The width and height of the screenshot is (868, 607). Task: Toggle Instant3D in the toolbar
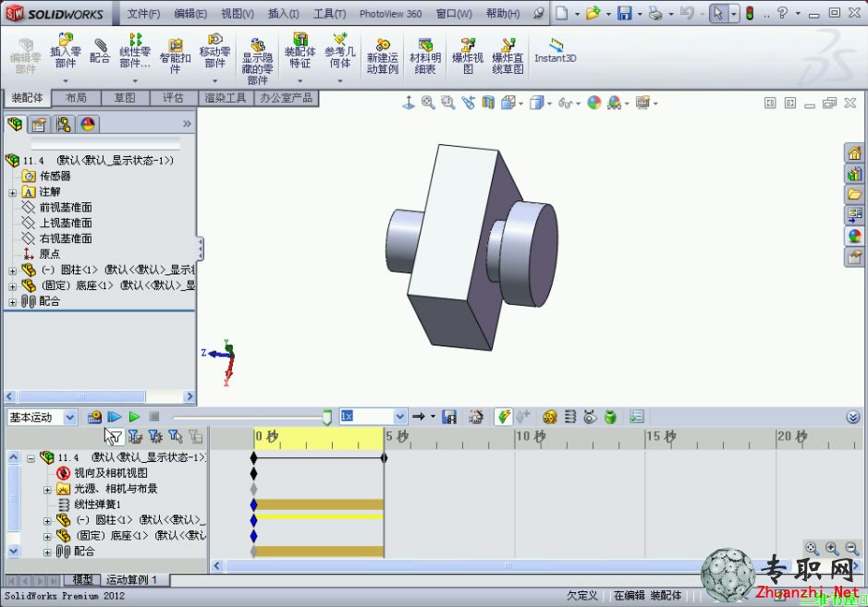(x=556, y=51)
